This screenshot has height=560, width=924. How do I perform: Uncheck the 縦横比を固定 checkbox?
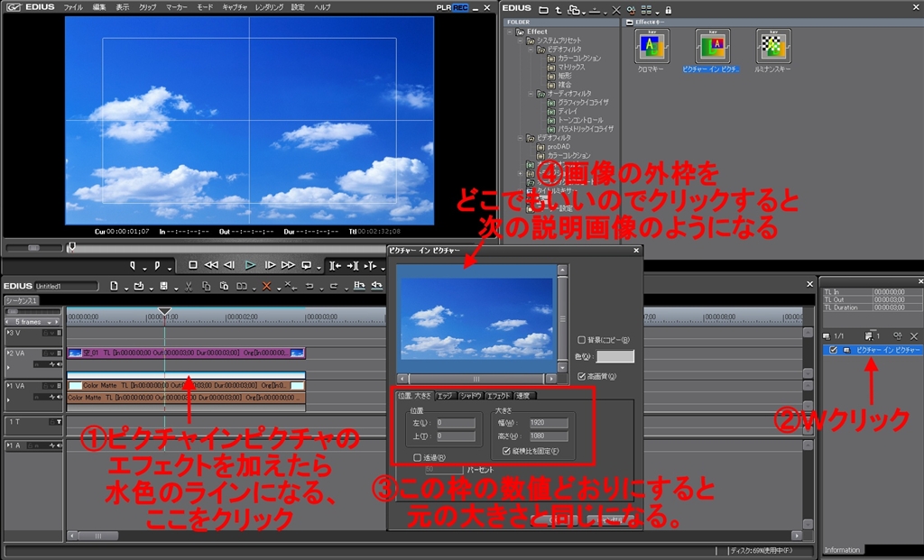pyautogui.click(x=506, y=451)
